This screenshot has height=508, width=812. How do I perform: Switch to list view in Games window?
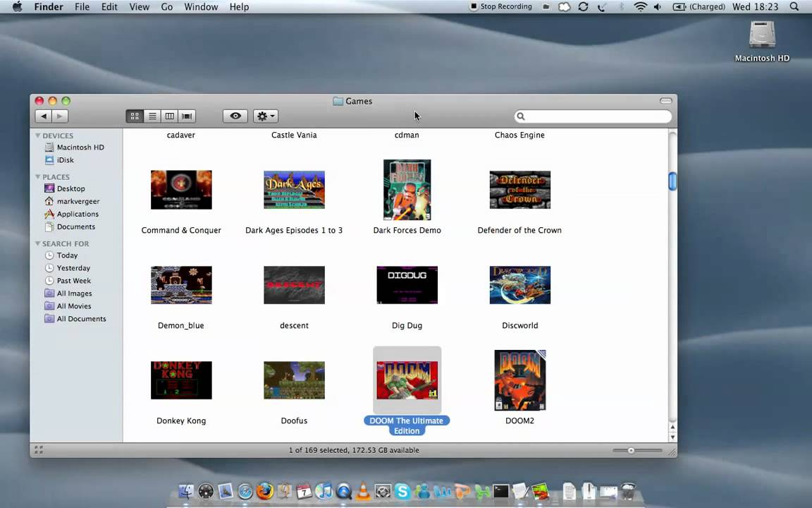(152, 116)
